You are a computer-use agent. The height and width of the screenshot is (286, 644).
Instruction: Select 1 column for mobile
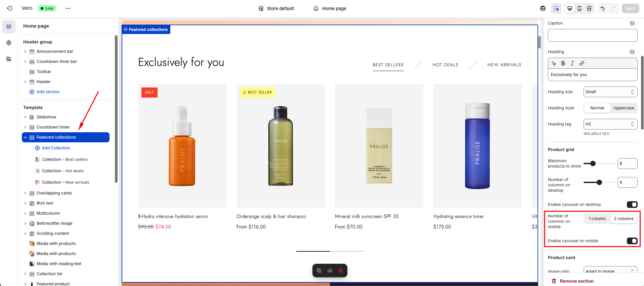click(597, 219)
